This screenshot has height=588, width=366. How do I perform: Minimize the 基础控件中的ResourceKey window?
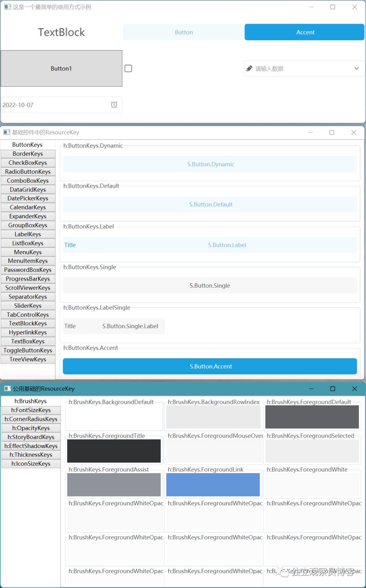tap(310, 132)
